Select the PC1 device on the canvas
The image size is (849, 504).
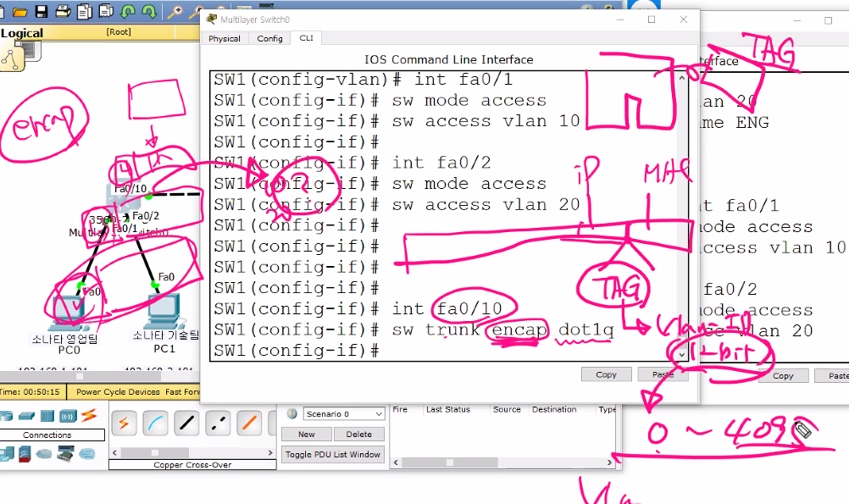click(x=164, y=311)
